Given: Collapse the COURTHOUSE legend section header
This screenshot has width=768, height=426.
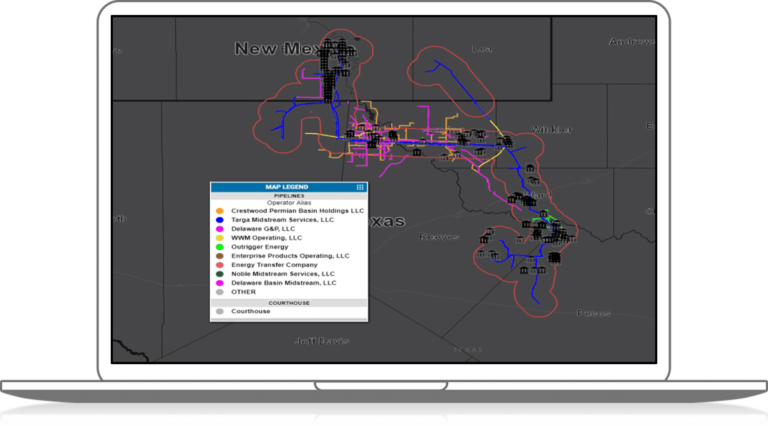Looking at the screenshot, I should pyautogui.click(x=288, y=302).
